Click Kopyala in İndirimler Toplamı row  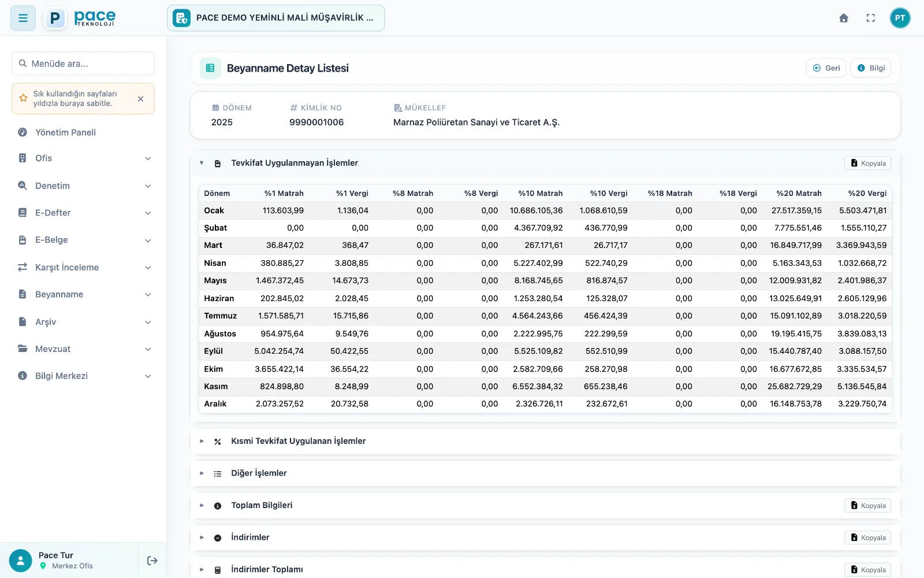868,570
